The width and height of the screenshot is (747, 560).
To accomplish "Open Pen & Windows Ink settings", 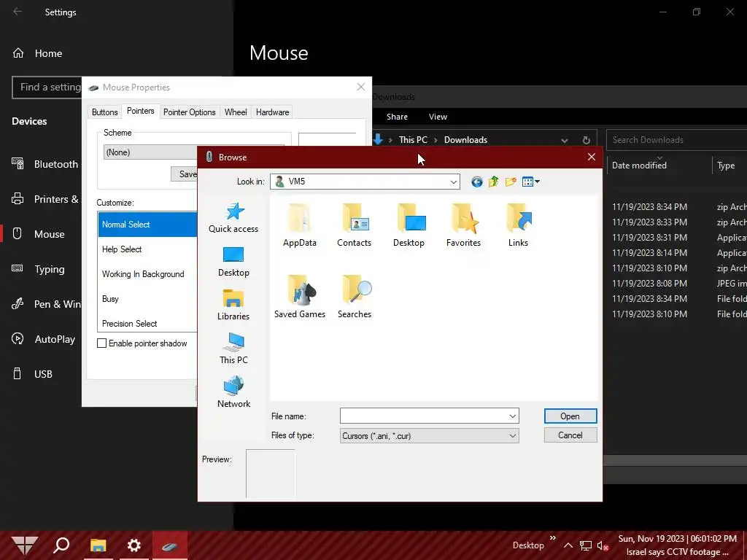I will coord(45,304).
